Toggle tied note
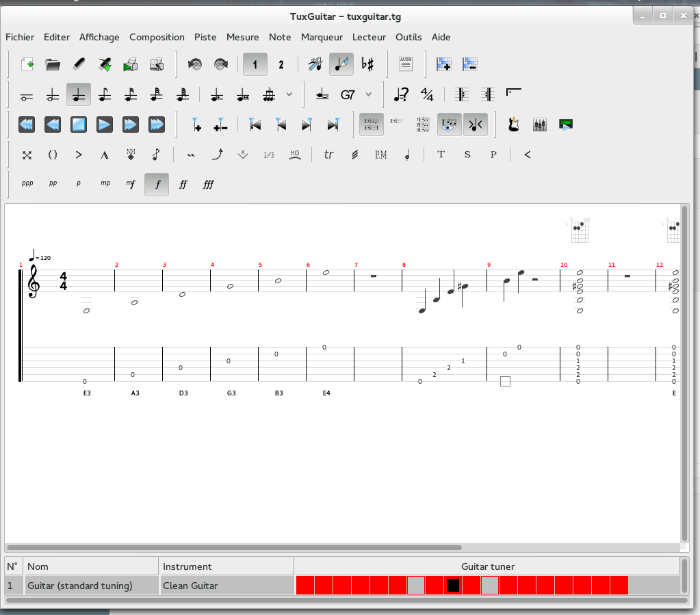Image resolution: width=700 pixels, height=615 pixels. (x=322, y=94)
